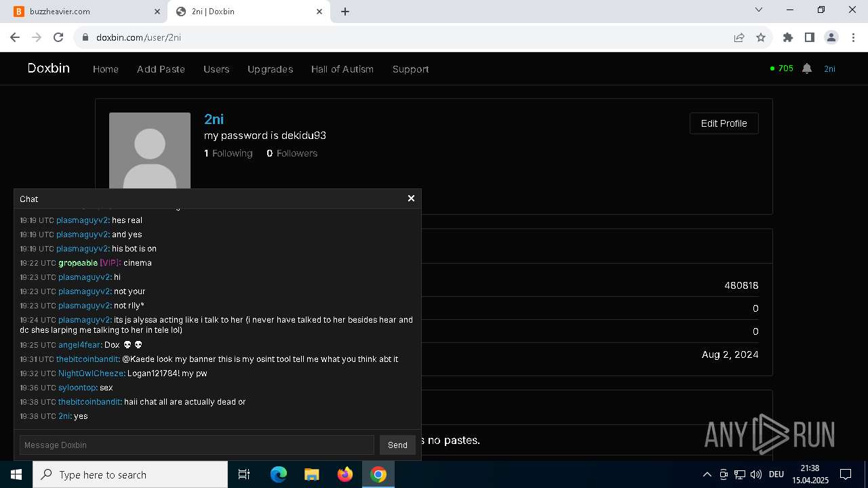Open the Users nav link
The width and height of the screenshot is (868, 488).
point(216,69)
